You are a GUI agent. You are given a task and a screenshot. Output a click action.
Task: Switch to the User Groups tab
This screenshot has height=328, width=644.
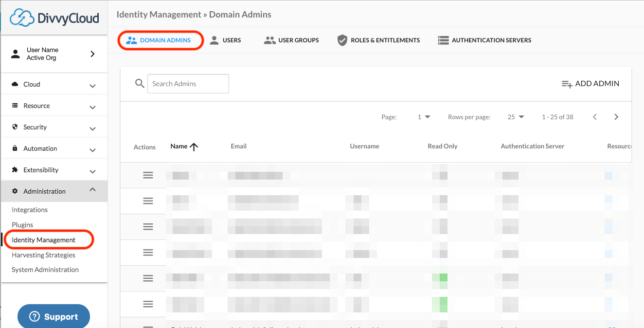291,40
